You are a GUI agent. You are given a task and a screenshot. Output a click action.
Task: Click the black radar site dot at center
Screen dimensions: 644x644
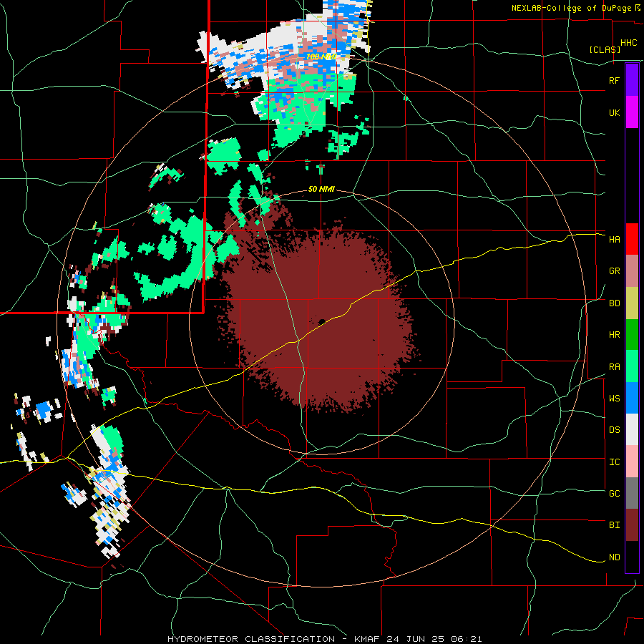pyautogui.click(x=321, y=321)
